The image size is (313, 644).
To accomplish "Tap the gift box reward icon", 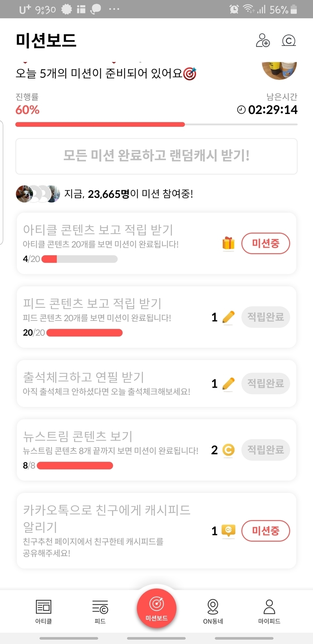I will [229, 243].
